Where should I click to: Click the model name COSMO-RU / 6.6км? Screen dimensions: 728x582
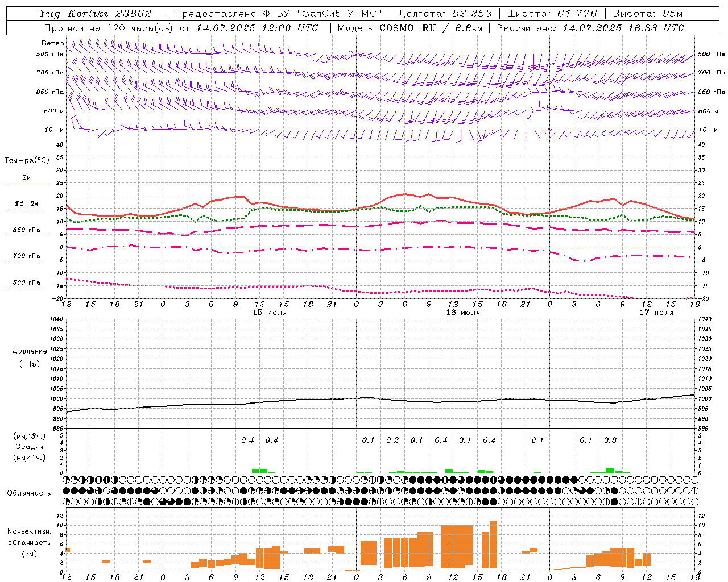point(431,28)
